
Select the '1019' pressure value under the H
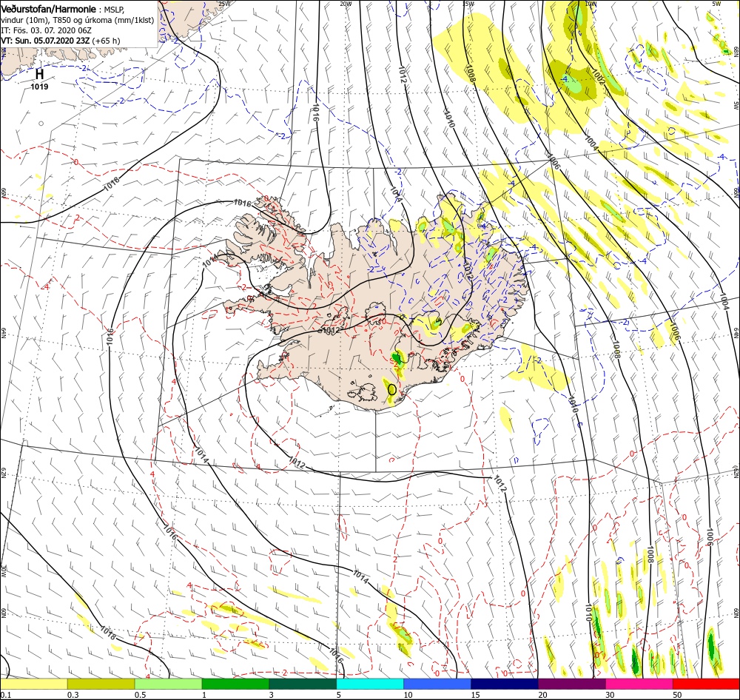39,87
